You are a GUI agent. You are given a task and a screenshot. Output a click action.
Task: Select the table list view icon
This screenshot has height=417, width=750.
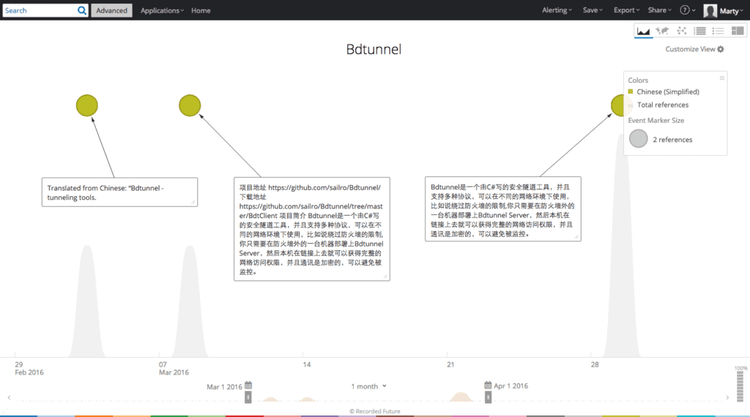coord(700,32)
